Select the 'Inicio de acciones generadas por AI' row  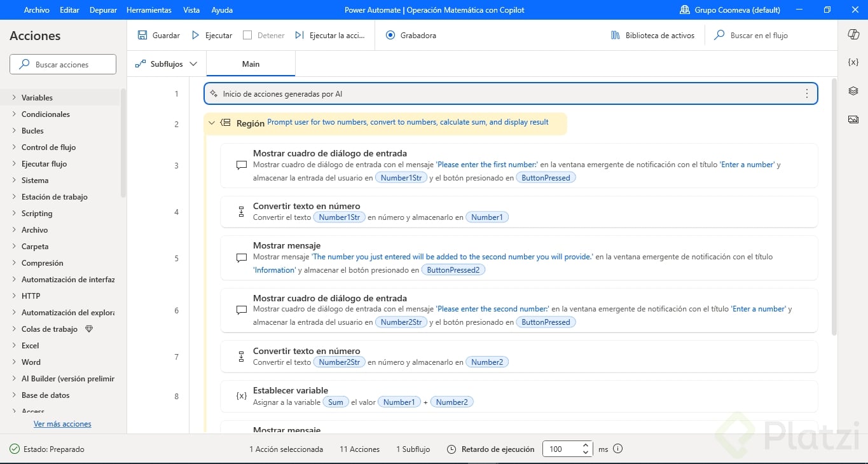click(511, 93)
